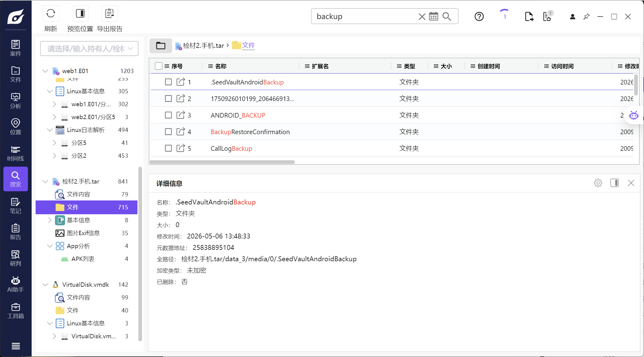Click the folder view button beside the breadcrumb
The image size is (644, 357).
[161, 46]
